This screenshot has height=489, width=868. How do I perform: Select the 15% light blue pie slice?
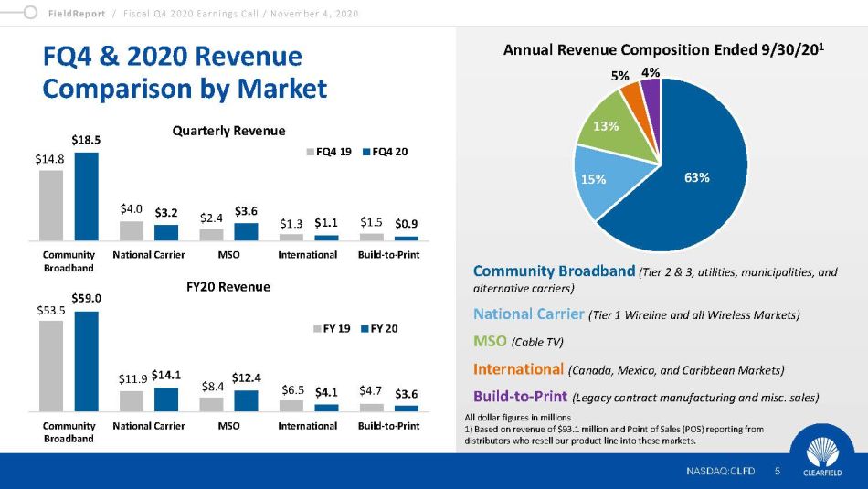596,181
